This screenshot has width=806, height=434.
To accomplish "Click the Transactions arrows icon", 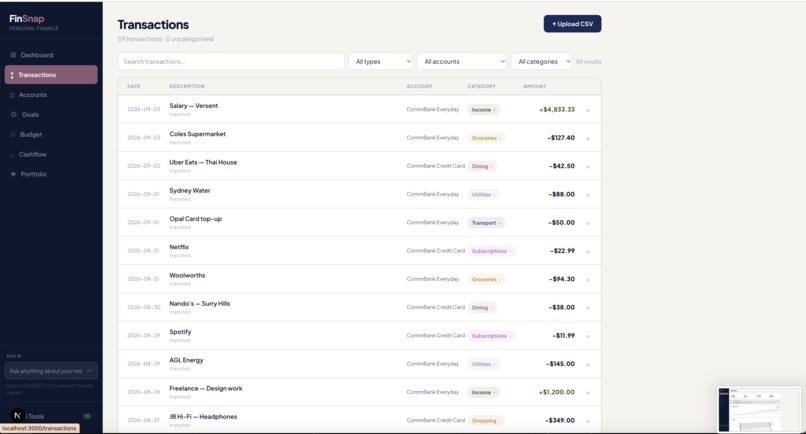I will [x=12, y=75].
